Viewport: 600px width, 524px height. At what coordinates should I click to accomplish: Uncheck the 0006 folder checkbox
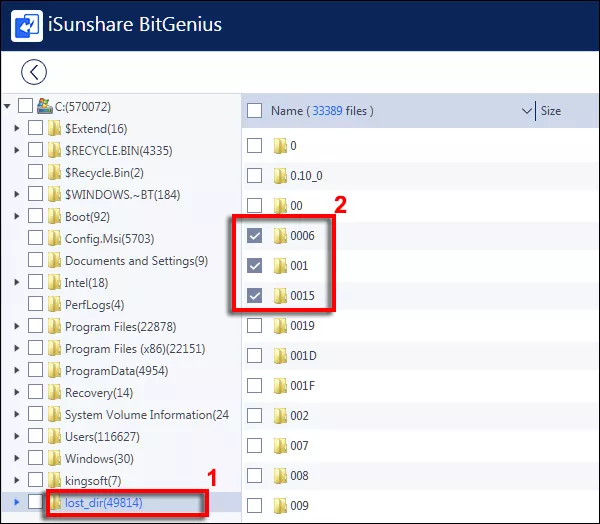coord(254,235)
